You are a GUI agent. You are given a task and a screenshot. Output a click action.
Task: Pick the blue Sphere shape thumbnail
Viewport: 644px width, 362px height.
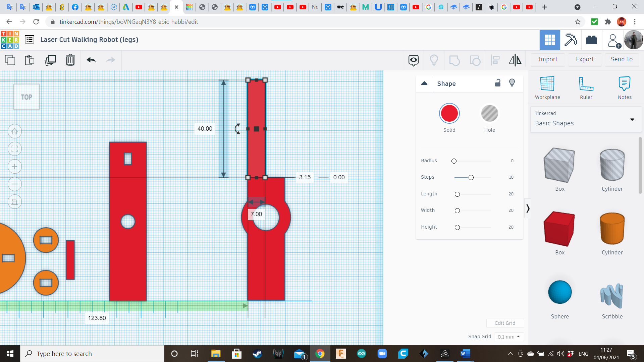point(559,292)
